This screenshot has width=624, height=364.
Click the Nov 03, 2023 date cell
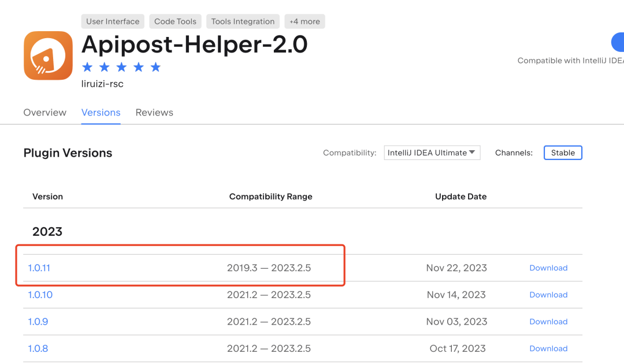[x=456, y=321]
